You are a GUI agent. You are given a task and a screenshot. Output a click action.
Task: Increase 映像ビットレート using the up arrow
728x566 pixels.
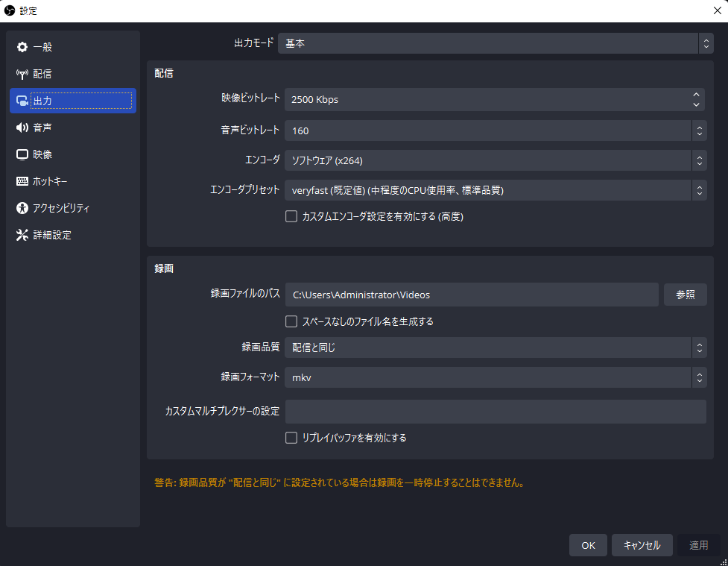pos(696,95)
